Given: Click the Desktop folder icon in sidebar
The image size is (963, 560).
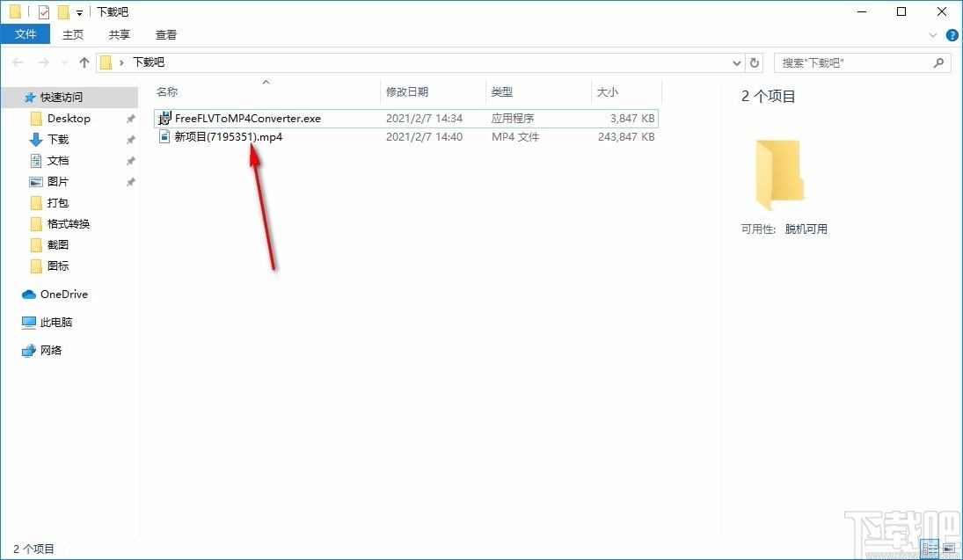Looking at the screenshot, I should coord(36,118).
